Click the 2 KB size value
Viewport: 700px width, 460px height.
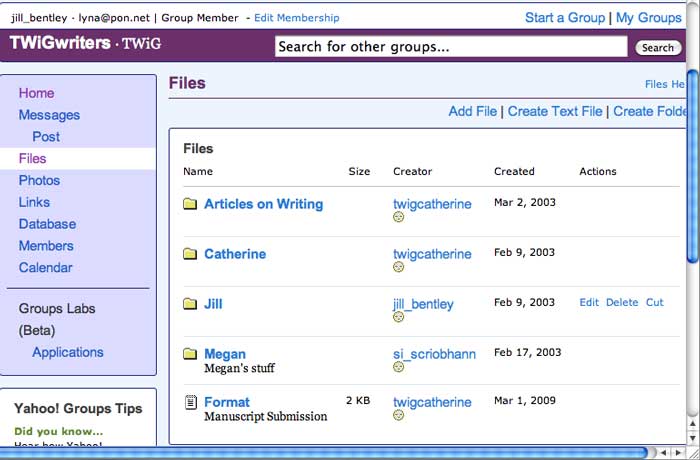[358, 401]
